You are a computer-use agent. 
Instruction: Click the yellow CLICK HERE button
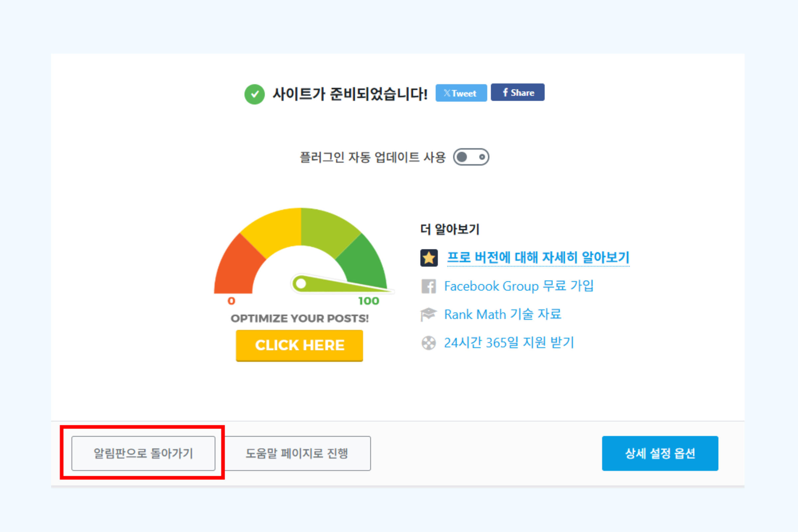(299, 345)
